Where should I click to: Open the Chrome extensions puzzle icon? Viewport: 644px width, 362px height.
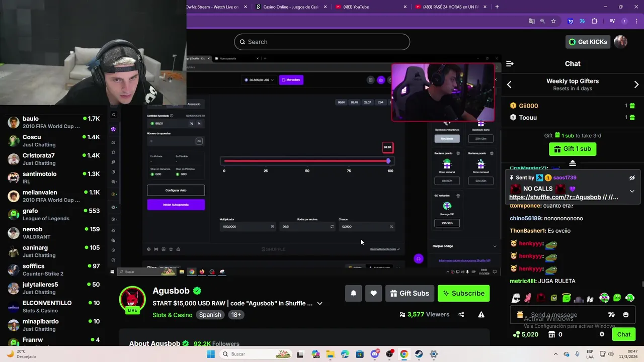pos(595,21)
